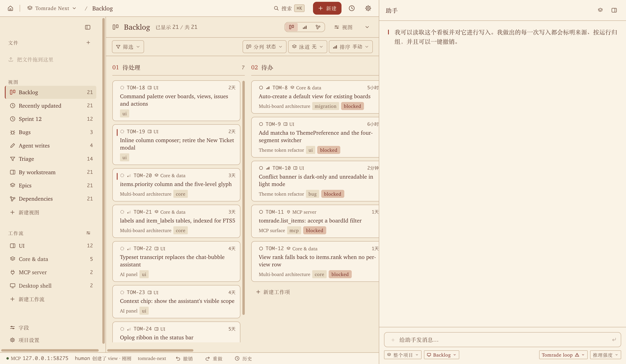Open the Filter dropdown
The image size is (626, 364).
(x=128, y=47)
